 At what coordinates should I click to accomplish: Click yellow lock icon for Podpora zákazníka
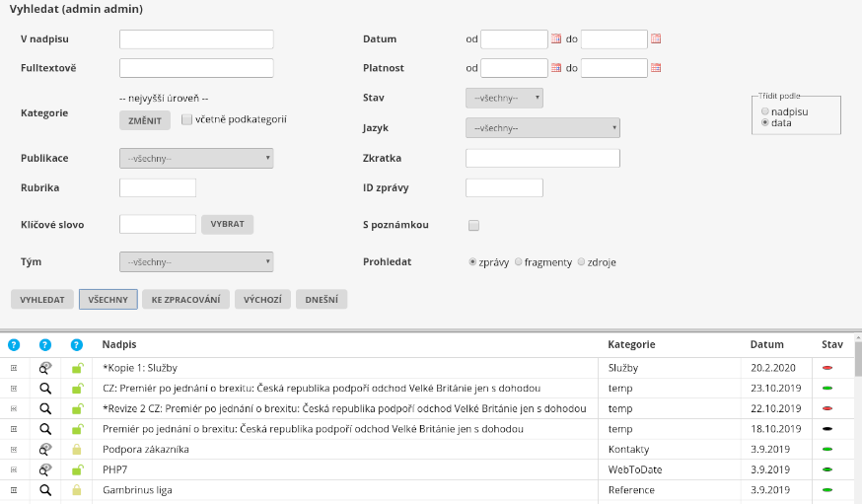[x=77, y=450]
